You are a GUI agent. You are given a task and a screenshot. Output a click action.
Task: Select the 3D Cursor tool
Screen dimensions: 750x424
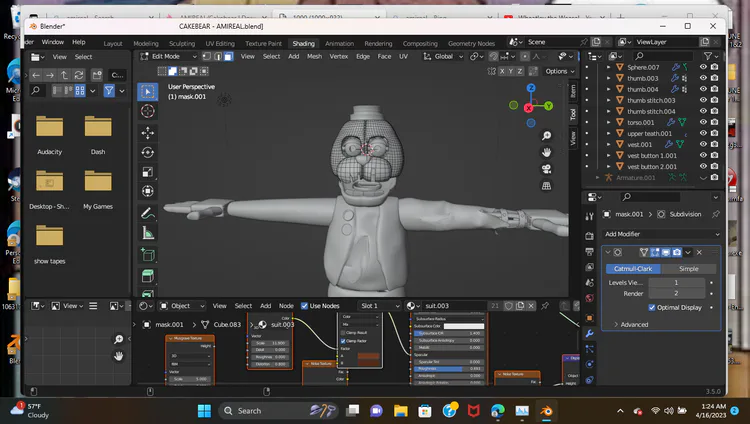148,111
